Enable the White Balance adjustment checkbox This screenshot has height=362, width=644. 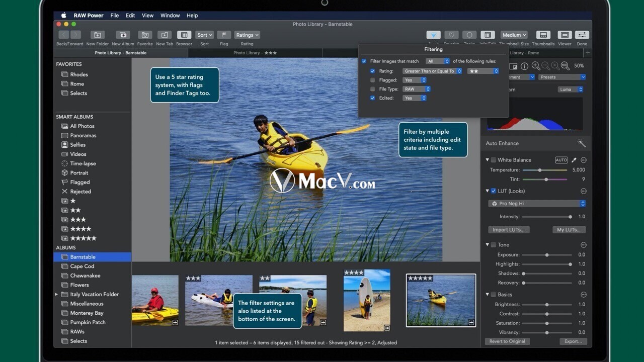click(x=494, y=160)
